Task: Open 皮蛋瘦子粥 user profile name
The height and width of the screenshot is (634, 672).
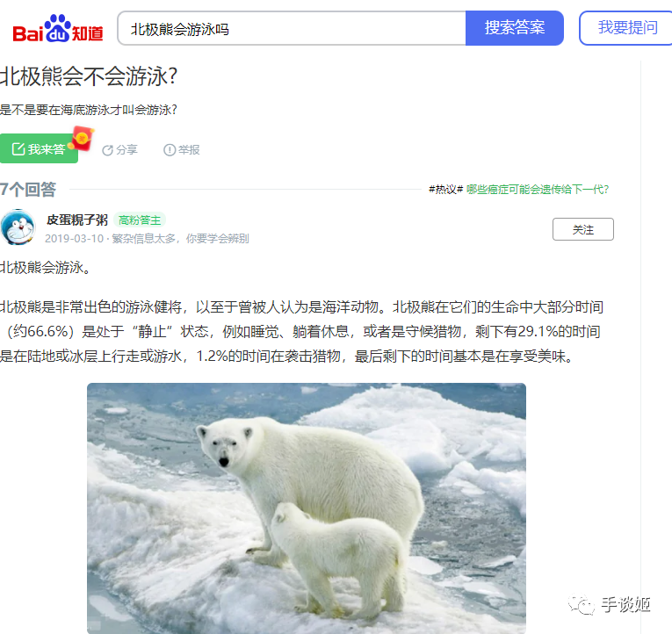Action: coord(77,220)
